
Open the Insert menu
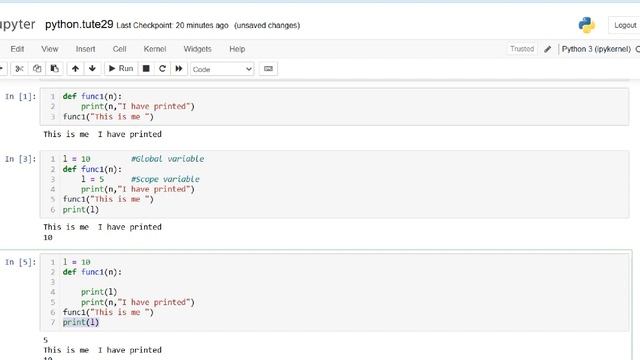tap(85, 49)
